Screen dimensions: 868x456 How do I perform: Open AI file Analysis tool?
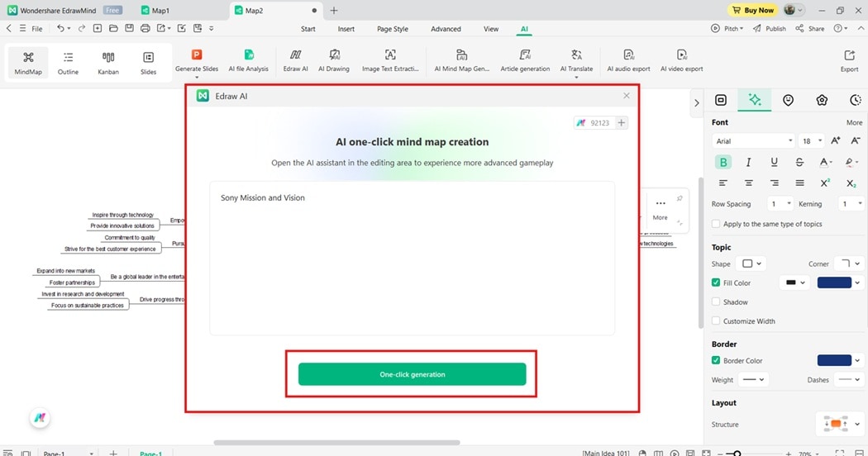click(x=249, y=61)
